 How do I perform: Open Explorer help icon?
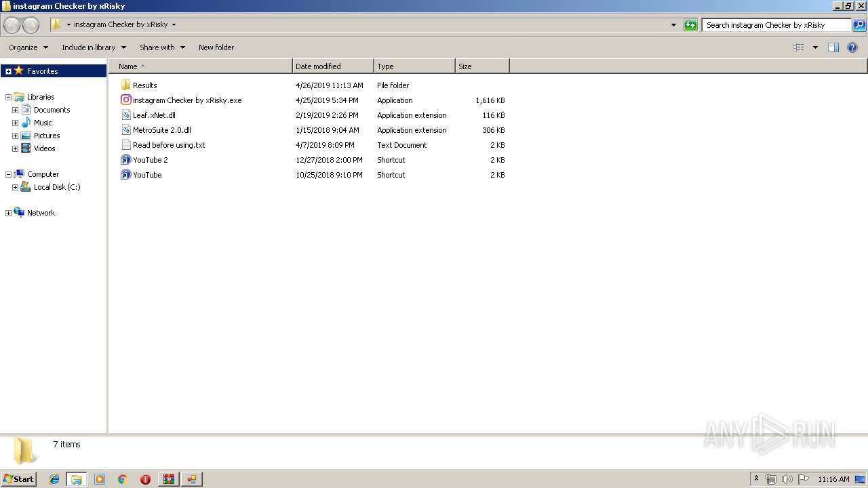[852, 47]
